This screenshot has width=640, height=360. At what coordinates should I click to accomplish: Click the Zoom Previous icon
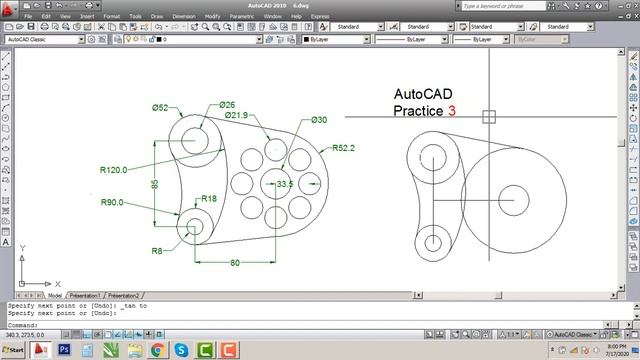click(227, 27)
